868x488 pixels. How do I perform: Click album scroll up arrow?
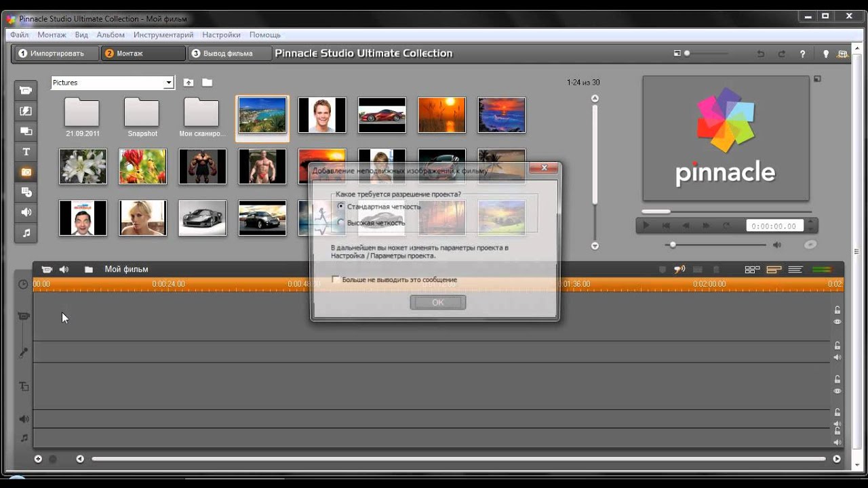[595, 99]
